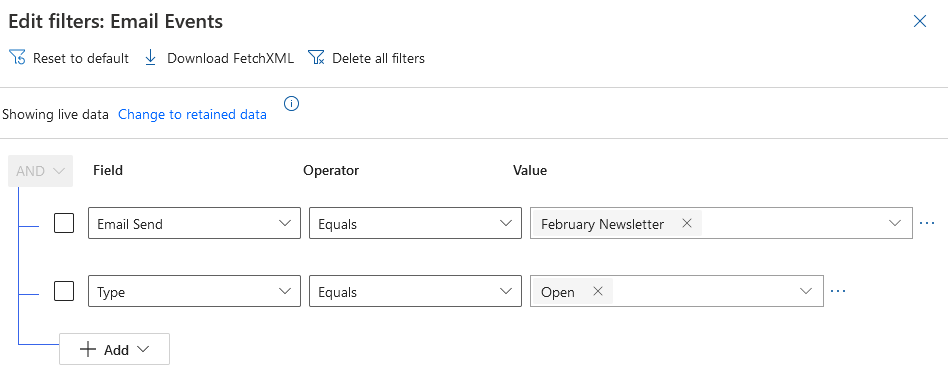Click the Add filter button
The width and height of the screenshot is (948, 371).
click(x=114, y=349)
